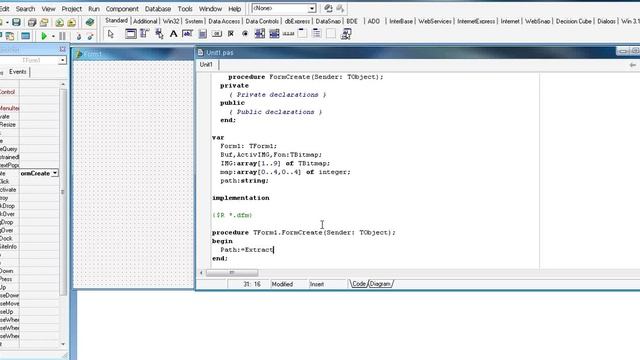Switch to Data Access palette tab
Image resolution: width=640 pixels, height=360 pixels.
coord(224,21)
